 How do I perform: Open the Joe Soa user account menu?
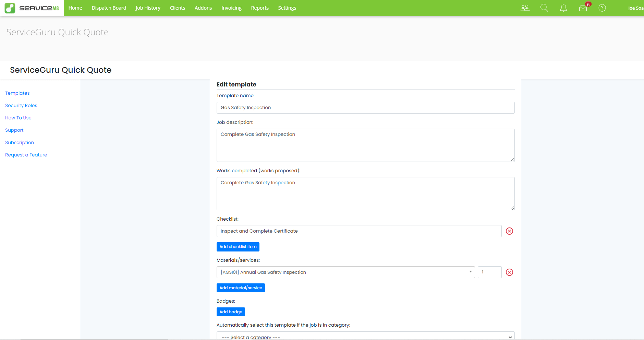[635, 8]
